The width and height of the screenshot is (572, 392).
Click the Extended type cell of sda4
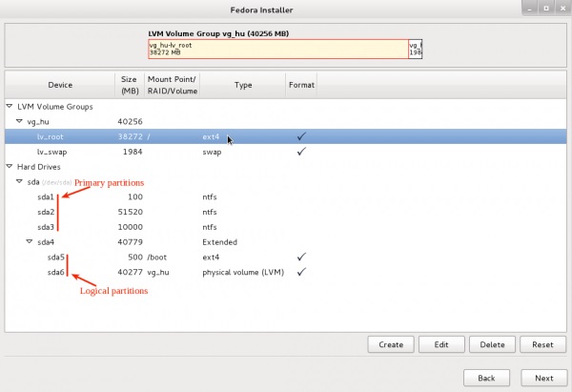coord(219,241)
